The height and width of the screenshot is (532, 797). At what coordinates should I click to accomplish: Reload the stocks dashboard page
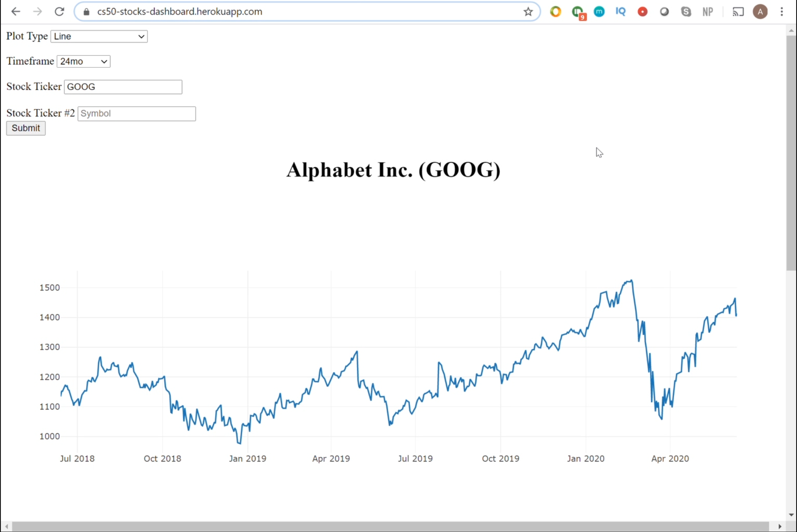point(60,11)
